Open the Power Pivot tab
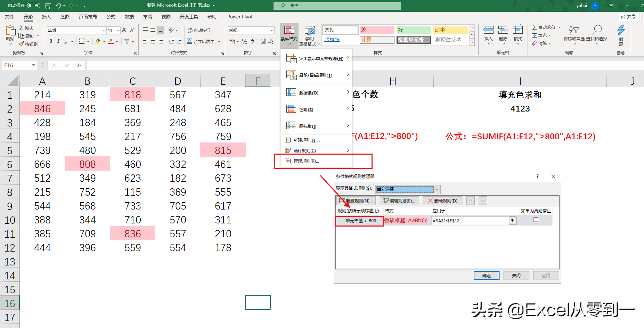Viewport: 644px width, 328px height. tap(240, 17)
